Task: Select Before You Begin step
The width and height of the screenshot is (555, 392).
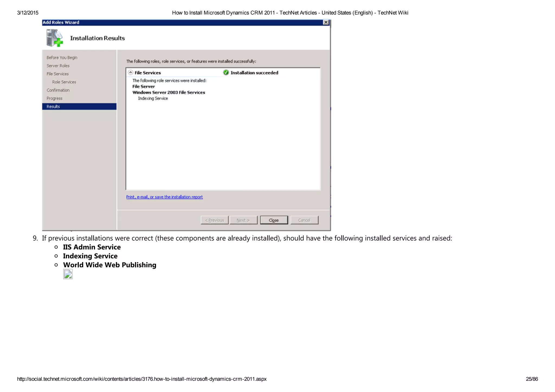Action: point(62,58)
